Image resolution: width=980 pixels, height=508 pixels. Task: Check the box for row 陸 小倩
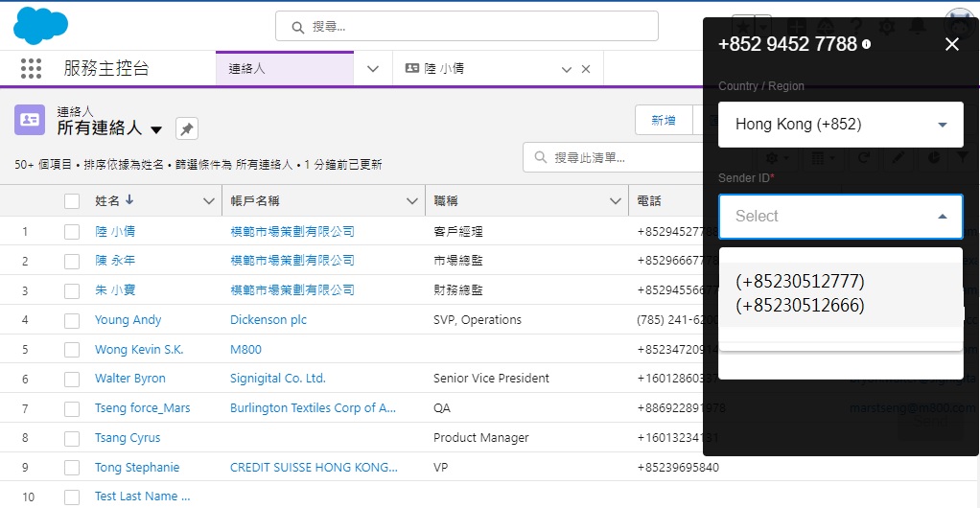tap(72, 231)
